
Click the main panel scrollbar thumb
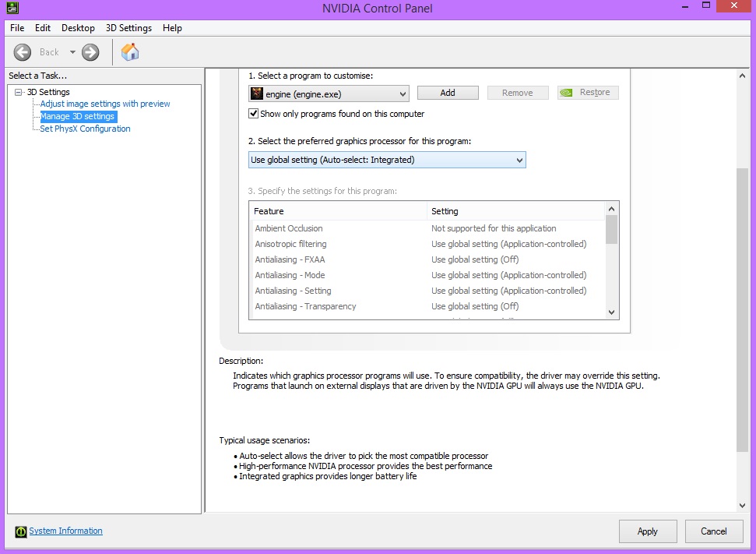pyautogui.click(x=742, y=310)
